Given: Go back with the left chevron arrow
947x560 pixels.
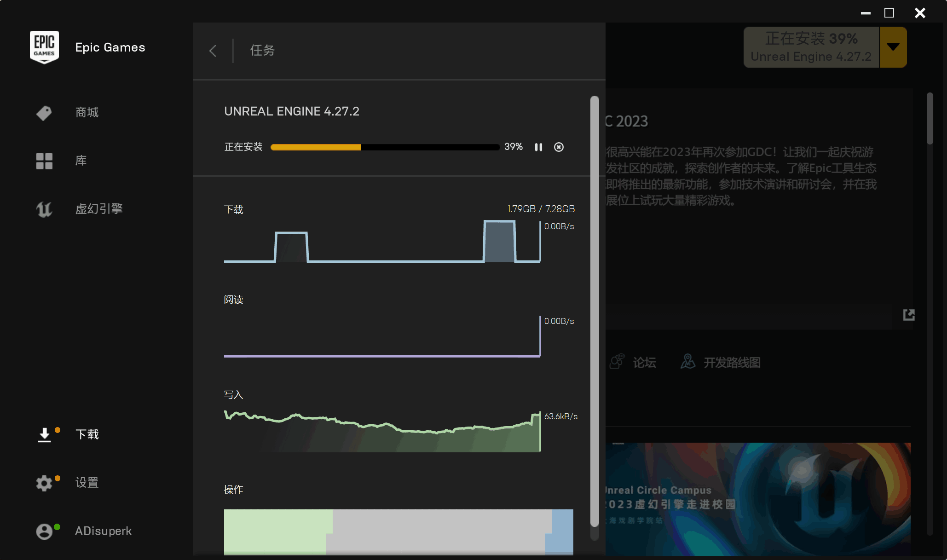Looking at the screenshot, I should pos(213,51).
